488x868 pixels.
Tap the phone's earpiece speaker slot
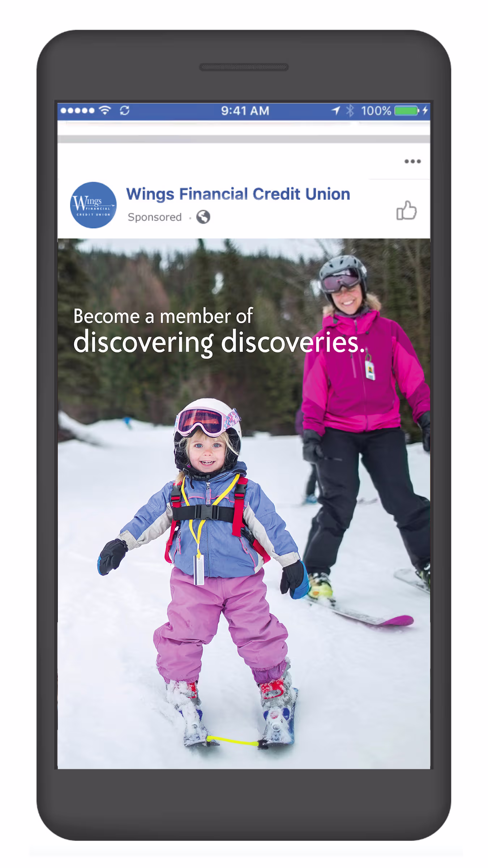tap(244, 67)
